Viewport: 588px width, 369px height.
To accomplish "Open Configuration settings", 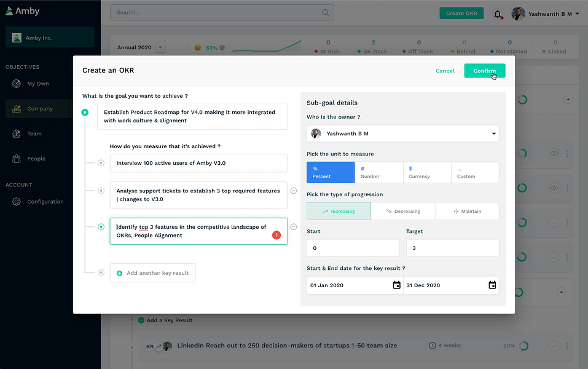I will [x=45, y=202].
